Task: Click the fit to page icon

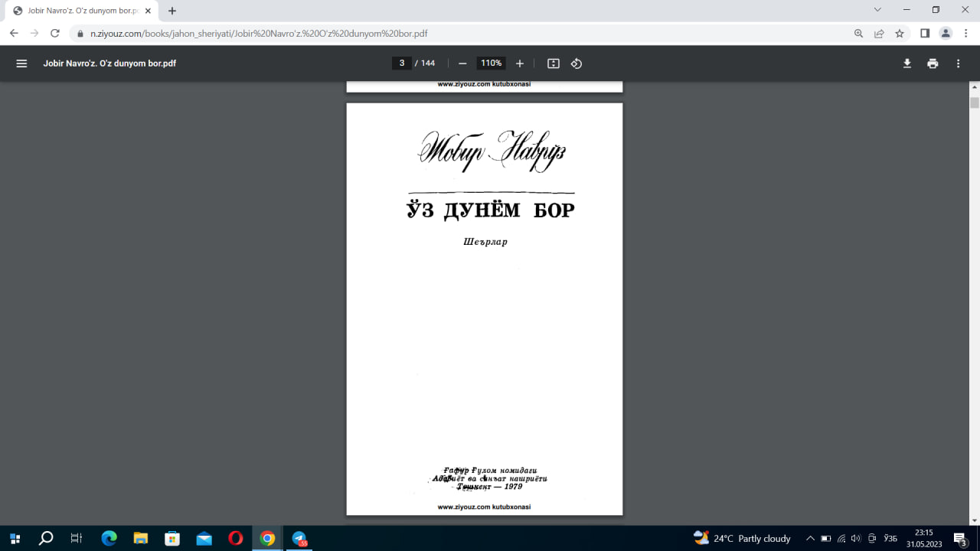Action: pyautogui.click(x=554, y=64)
